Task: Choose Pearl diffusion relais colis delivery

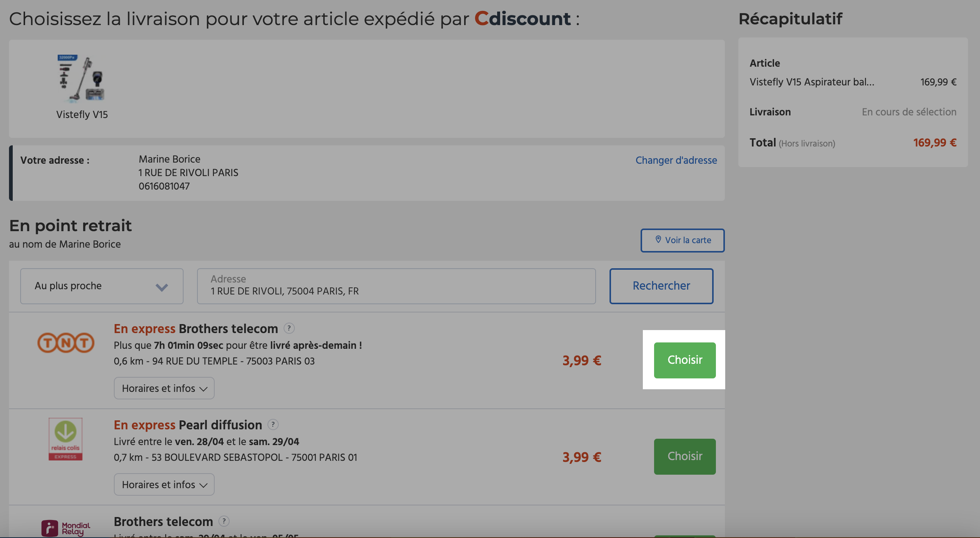Action: point(684,456)
